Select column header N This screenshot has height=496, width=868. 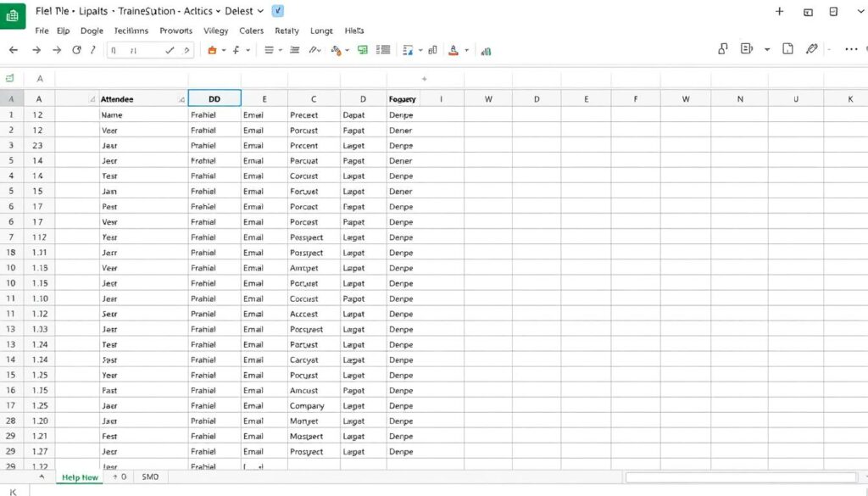click(740, 99)
